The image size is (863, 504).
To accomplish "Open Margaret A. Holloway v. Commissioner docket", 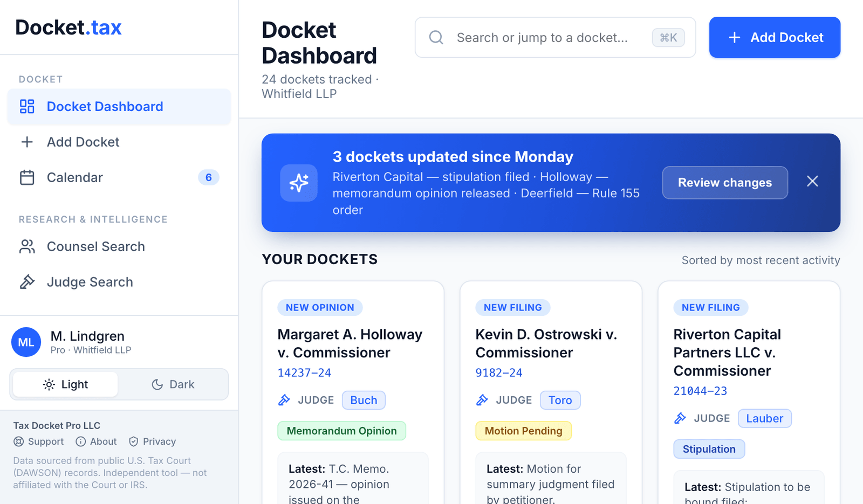I will click(350, 344).
